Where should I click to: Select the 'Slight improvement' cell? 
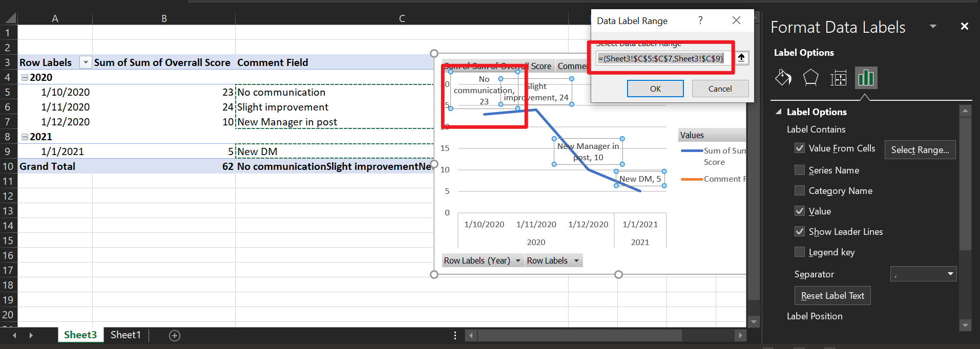click(335, 107)
